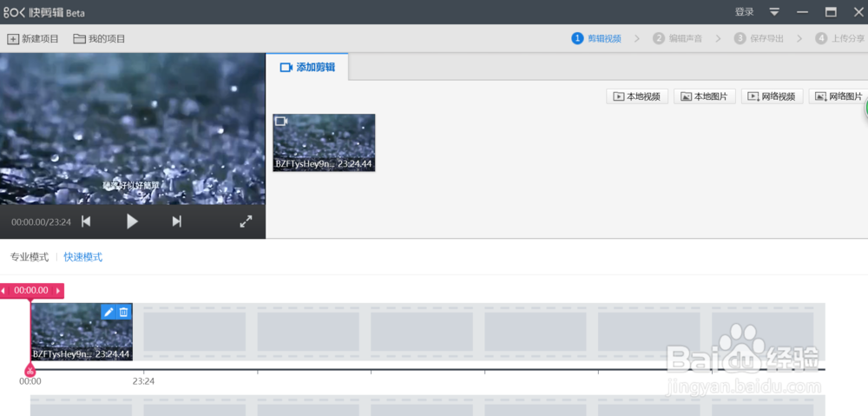This screenshot has height=416, width=868.
Task: Nudge the playhead left with the arrow
Action: point(3,291)
